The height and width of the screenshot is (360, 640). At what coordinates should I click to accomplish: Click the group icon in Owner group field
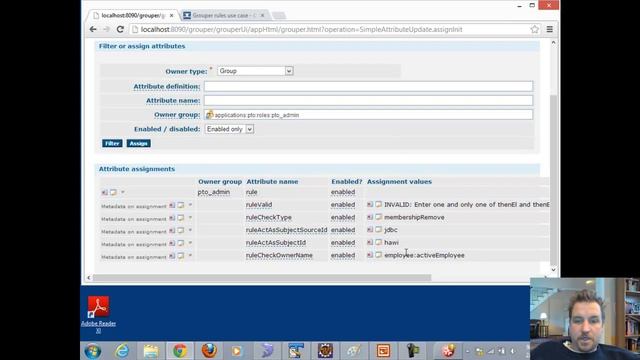(209, 115)
